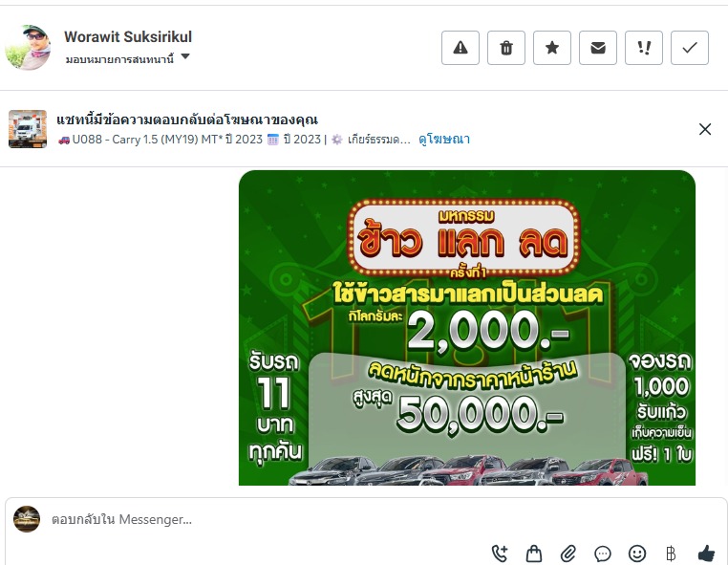Open the ดูโฆษณา view ad link
728x565 pixels.
coord(444,140)
